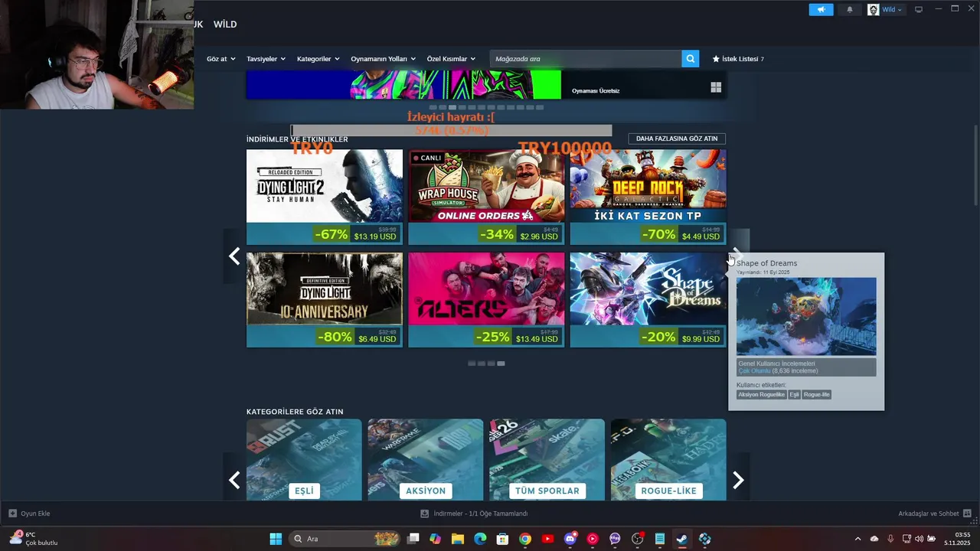Launch Copilot from the taskbar

coord(436,539)
